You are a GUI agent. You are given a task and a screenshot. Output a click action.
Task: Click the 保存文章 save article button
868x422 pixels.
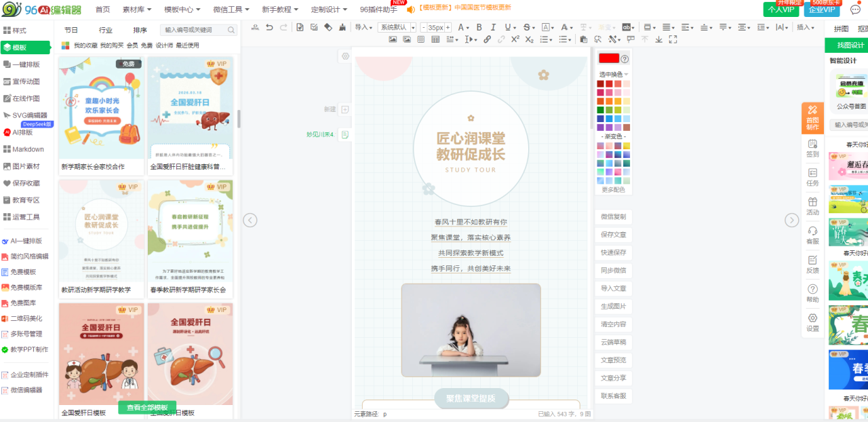tap(613, 235)
